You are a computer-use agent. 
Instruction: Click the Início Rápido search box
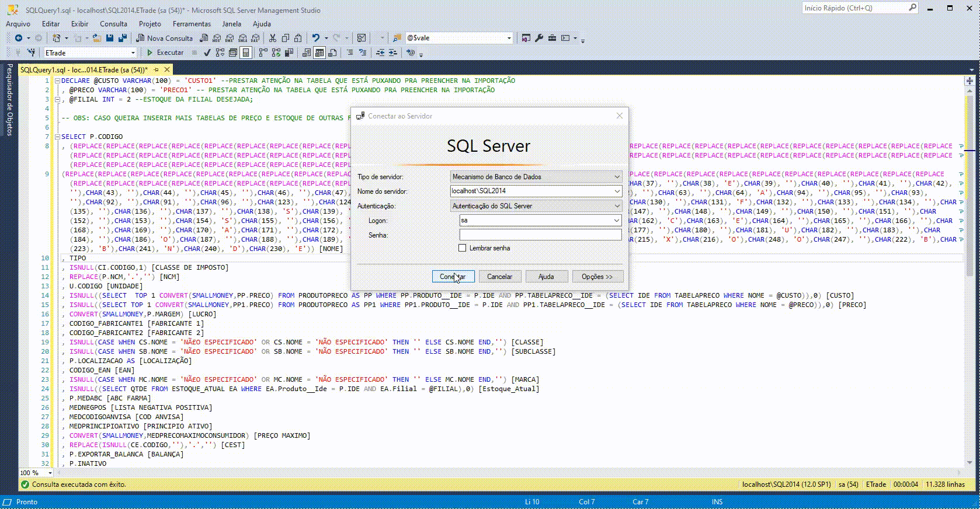(860, 8)
